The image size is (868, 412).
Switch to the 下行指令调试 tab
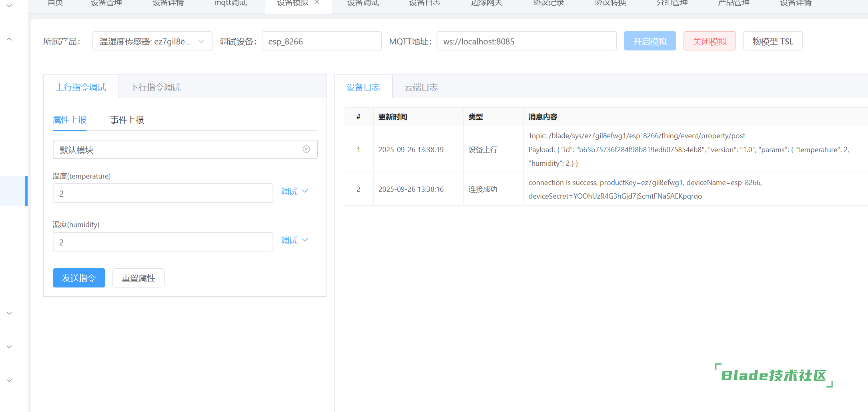pyautogui.click(x=155, y=87)
